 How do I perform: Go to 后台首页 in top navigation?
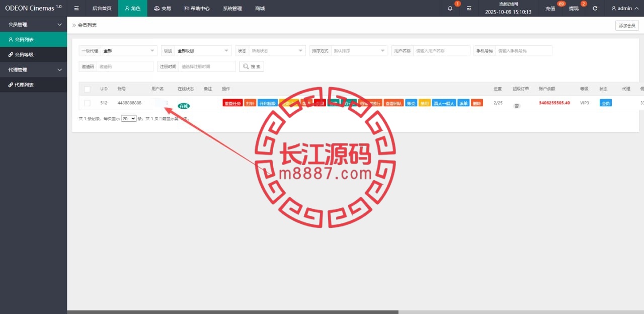click(x=102, y=9)
